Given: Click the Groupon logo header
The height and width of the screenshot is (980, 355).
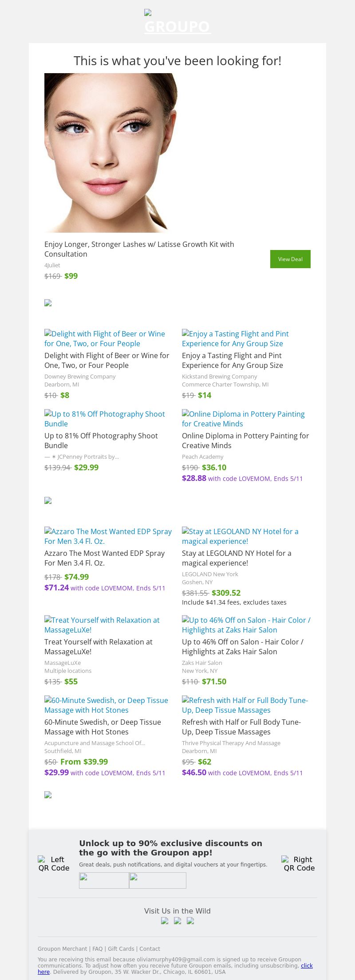Looking at the screenshot, I should (177, 22).
